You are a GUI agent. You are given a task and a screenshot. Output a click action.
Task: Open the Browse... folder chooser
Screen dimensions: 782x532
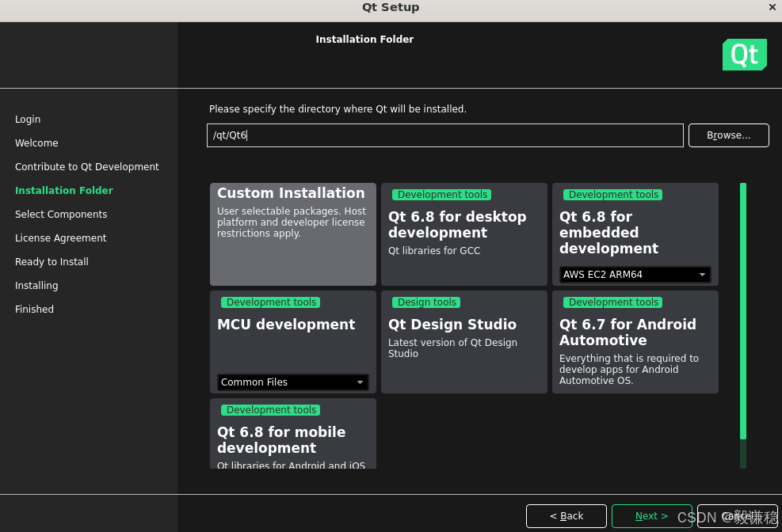click(x=729, y=135)
